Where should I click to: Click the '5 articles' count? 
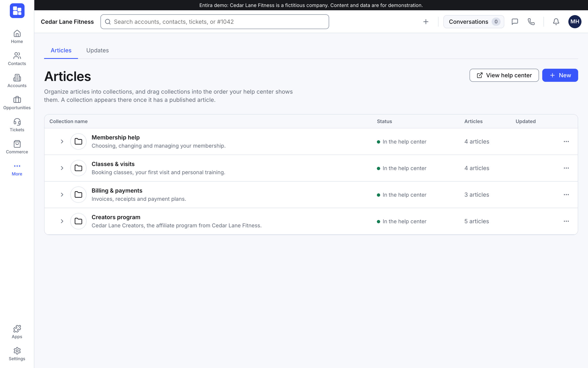tap(476, 221)
